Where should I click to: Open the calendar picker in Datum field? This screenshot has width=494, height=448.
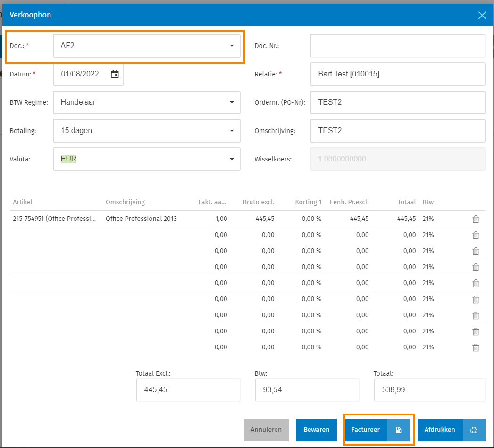tap(115, 74)
